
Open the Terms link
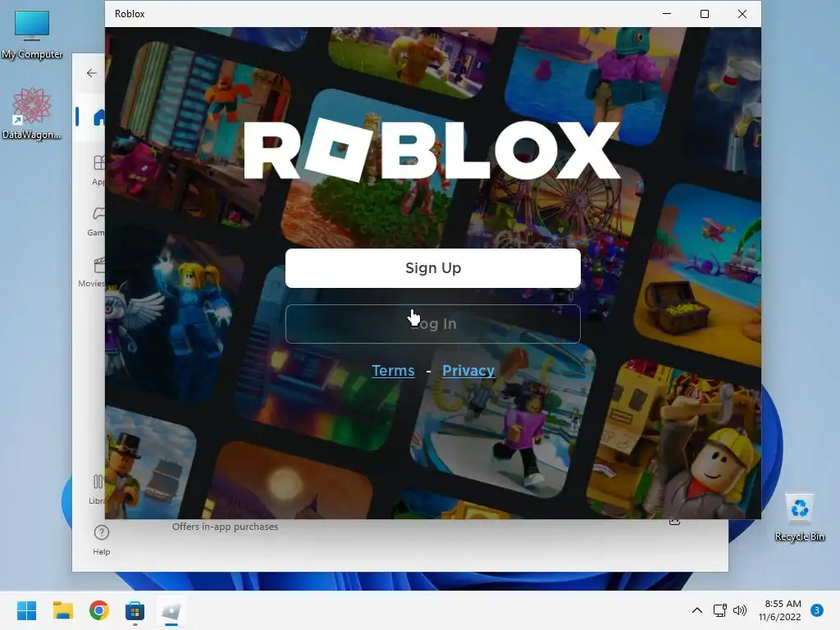(393, 371)
